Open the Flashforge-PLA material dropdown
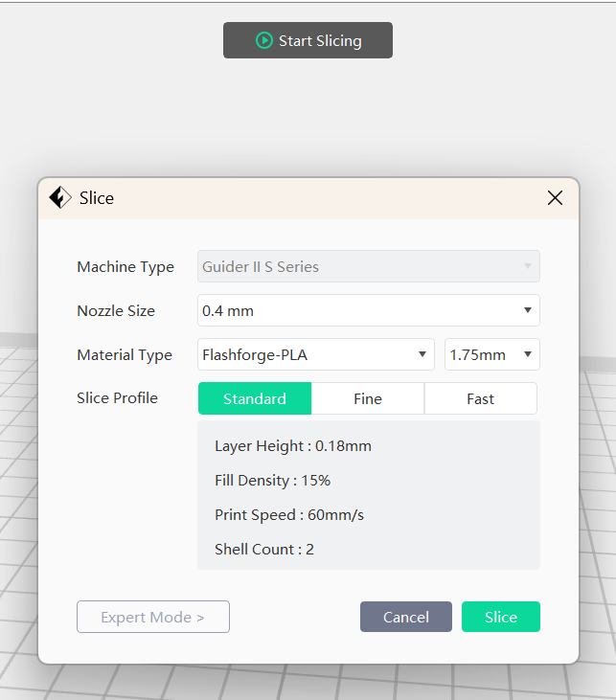Screen dimensions: 616x700 coord(316,354)
